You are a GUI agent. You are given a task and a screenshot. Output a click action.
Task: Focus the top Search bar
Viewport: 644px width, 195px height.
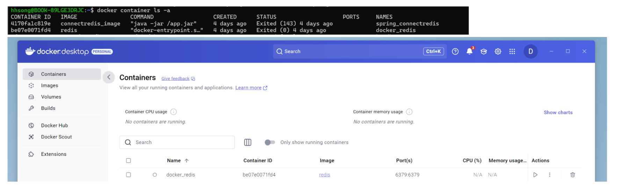360,51
